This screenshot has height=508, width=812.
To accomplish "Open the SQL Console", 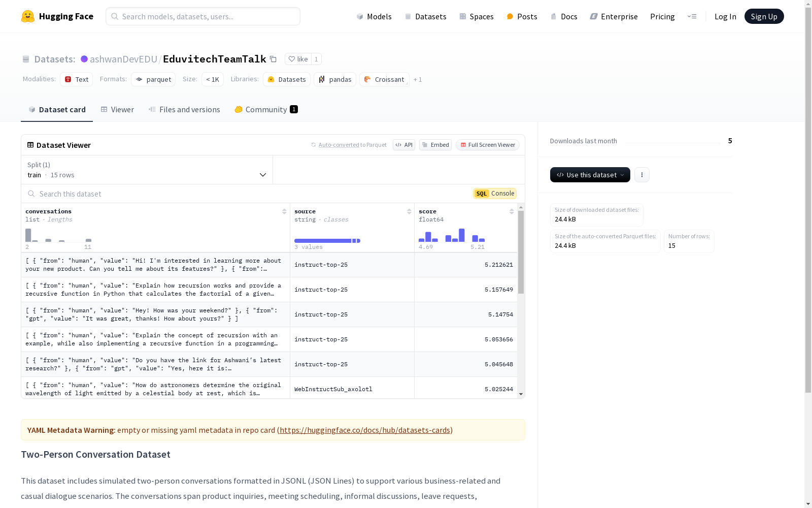I will pos(495,194).
